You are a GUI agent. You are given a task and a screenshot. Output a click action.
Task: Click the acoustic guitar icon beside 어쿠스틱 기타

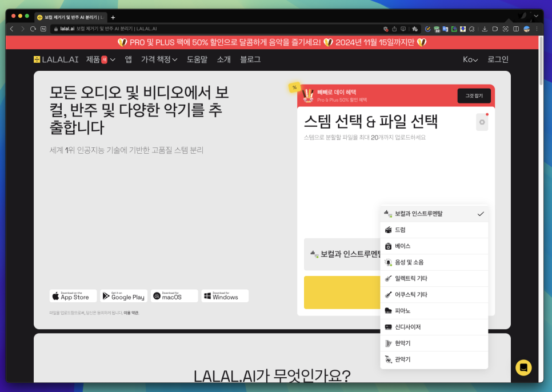pos(389,294)
